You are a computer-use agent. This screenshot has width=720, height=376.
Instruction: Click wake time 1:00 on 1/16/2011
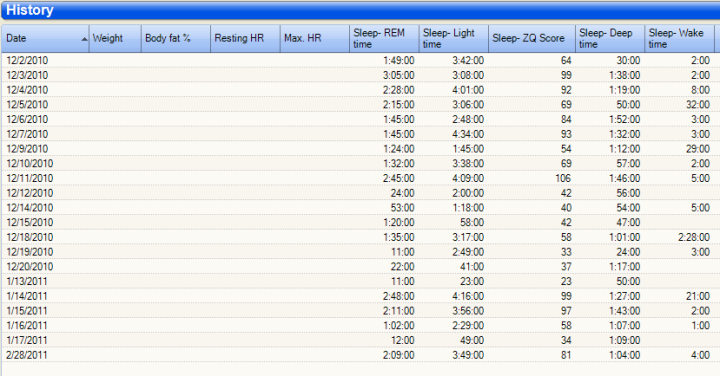click(701, 325)
